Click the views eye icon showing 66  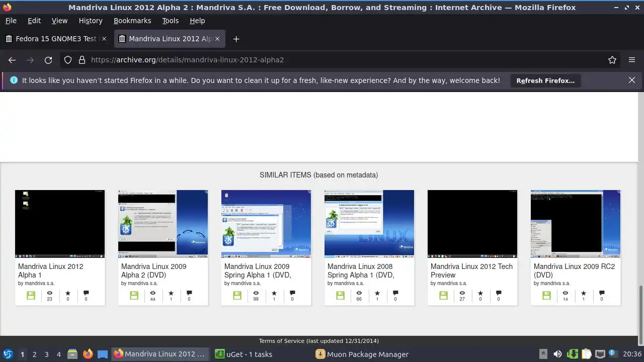359,293
